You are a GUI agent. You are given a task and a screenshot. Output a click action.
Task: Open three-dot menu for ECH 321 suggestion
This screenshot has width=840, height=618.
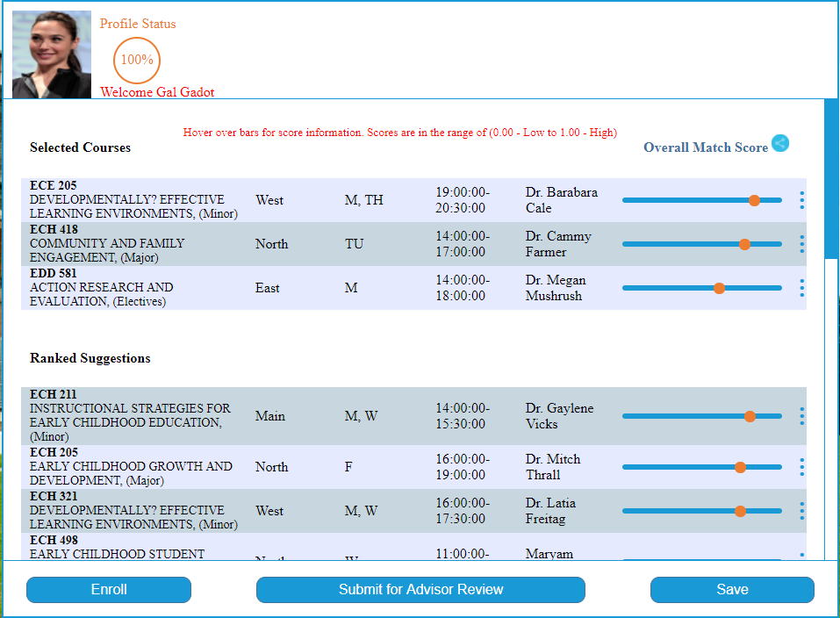[801, 511]
